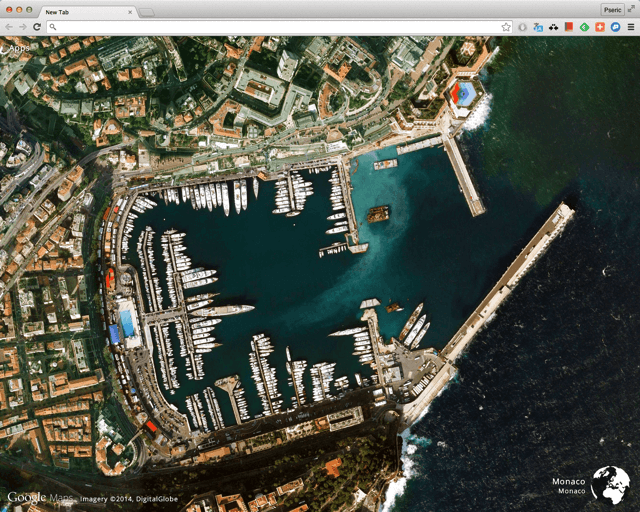Click the gray circular extension icon
640x512 pixels.
522,27
